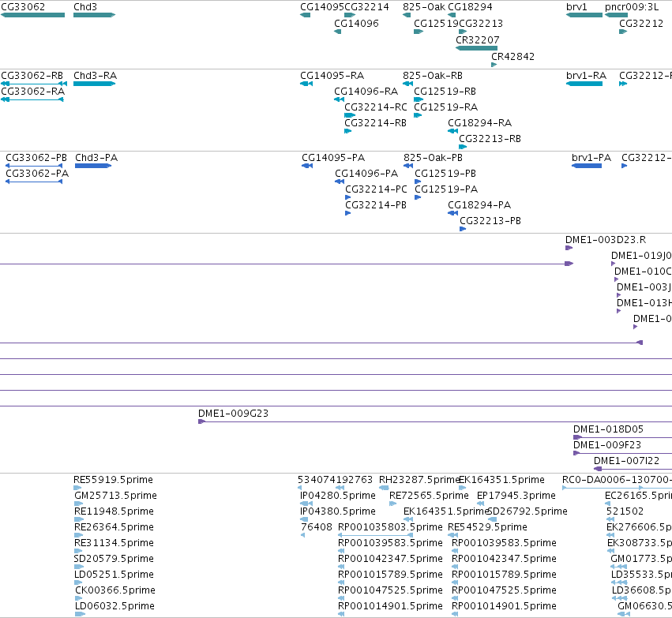Click the Chd3 gene arrow glyph
Viewport: 672px width, 618px height.
94,15
